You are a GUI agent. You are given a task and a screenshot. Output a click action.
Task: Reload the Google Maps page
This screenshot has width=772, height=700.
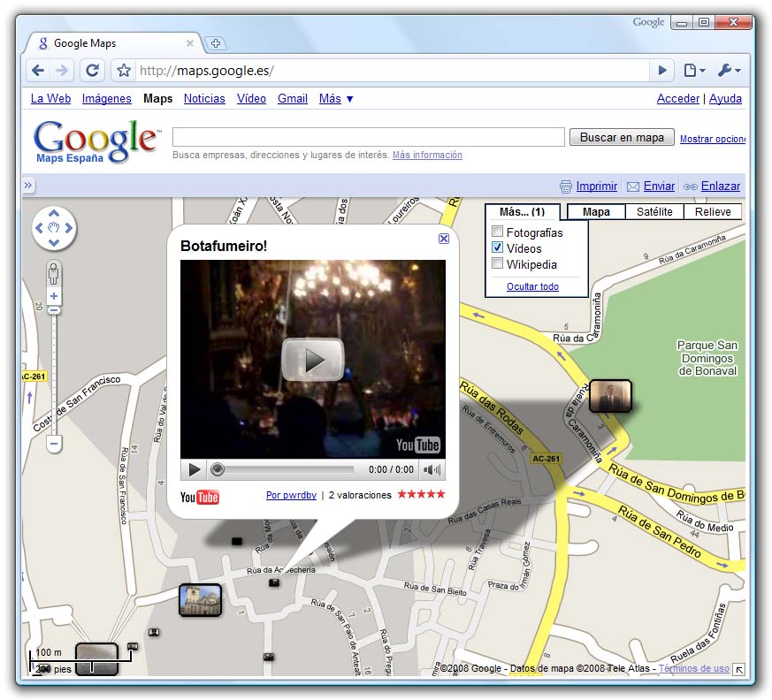coord(93,71)
